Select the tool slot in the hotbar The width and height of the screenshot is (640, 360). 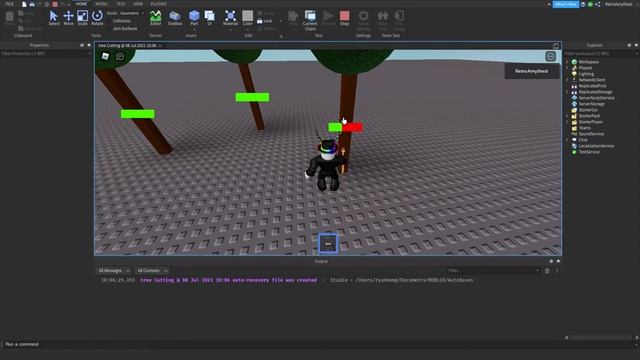point(328,243)
